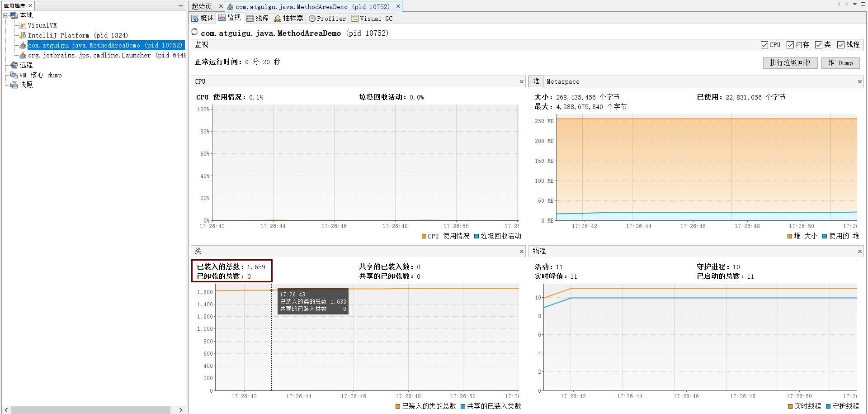Close the 线程 threads chart panel
Viewport: 868px width, 414px height.
click(859, 252)
